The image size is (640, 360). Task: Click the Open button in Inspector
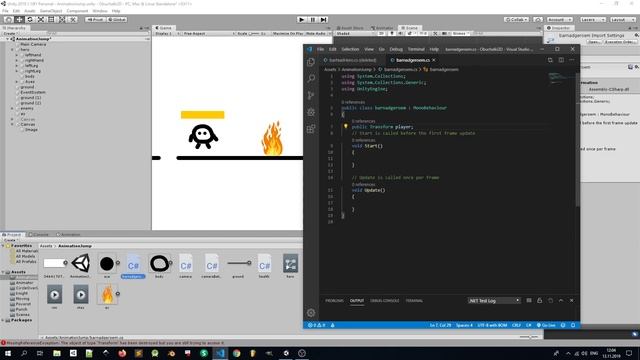(594, 42)
